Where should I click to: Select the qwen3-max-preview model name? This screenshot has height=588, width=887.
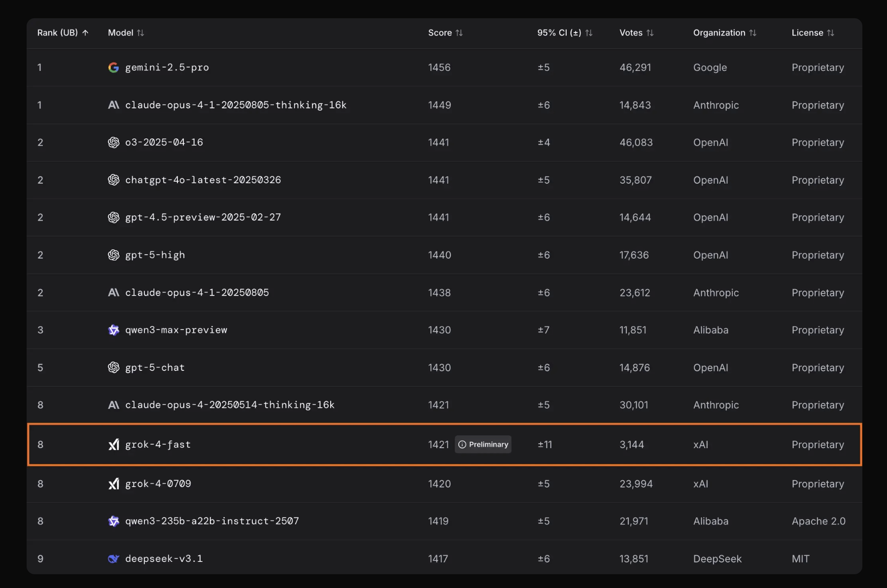pyautogui.click(x=176, y=330)
